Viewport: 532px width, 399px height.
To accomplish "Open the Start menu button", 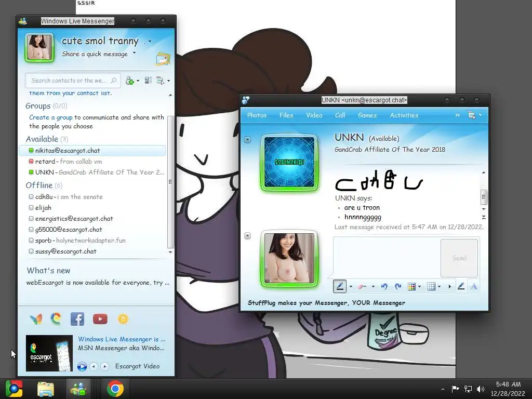I will [14, 389].
